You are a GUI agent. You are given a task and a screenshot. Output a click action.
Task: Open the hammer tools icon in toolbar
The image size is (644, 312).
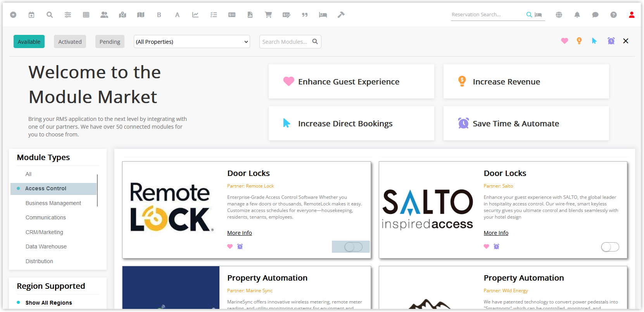[x=341, y=15]
